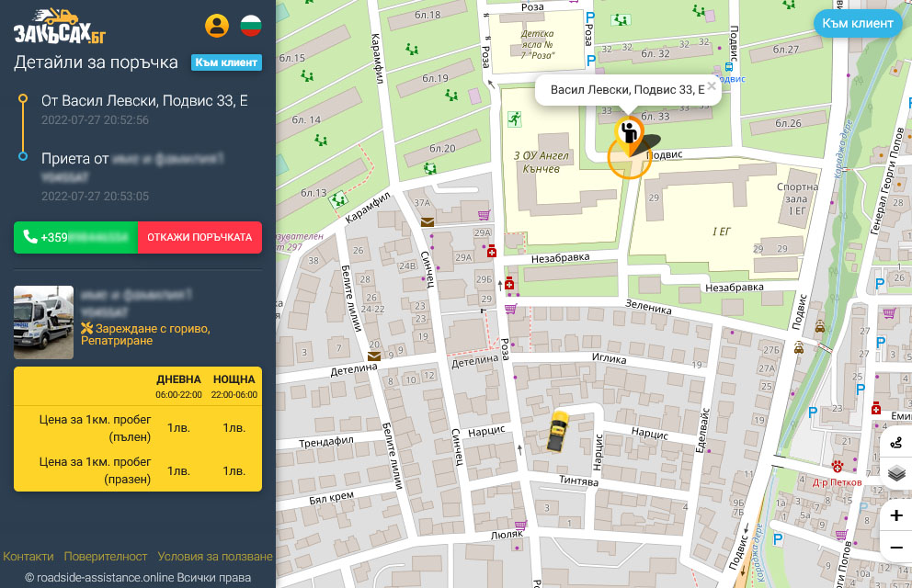Viewport: 912px width, 588px height.
Task: Zoom in the map with plus
Action: pyautogui.click(x=896, y=515)
